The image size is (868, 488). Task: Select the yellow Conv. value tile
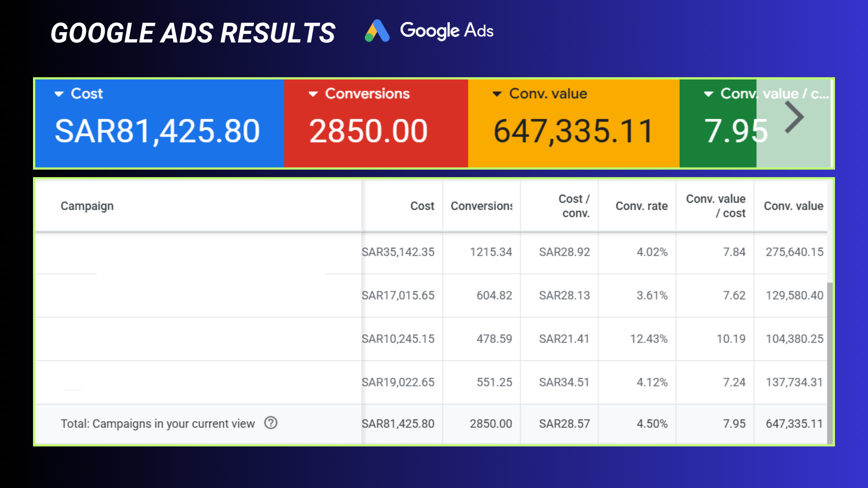pyautogui.click(x=573, y=124)
